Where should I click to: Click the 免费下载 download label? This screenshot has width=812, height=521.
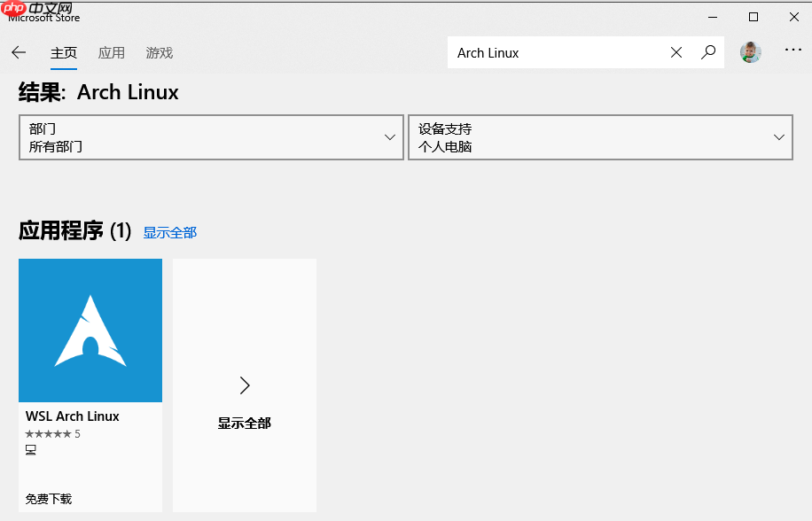(x=48, y=499)
